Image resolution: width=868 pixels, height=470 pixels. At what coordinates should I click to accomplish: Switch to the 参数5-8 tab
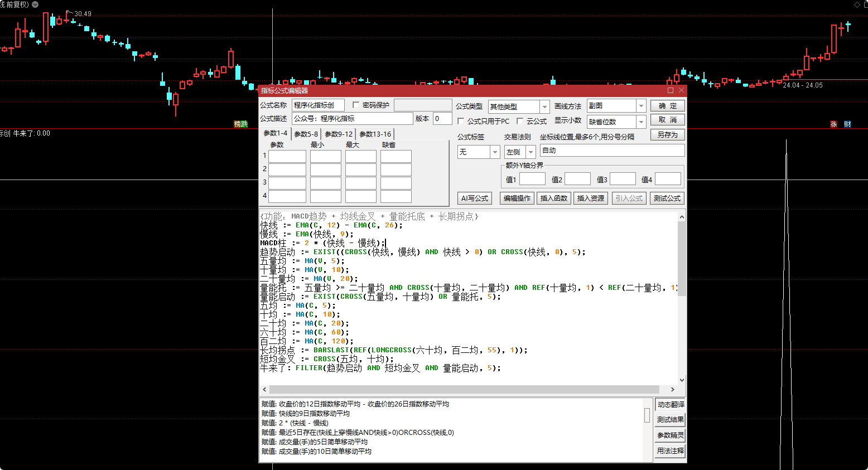pos(306,134)
